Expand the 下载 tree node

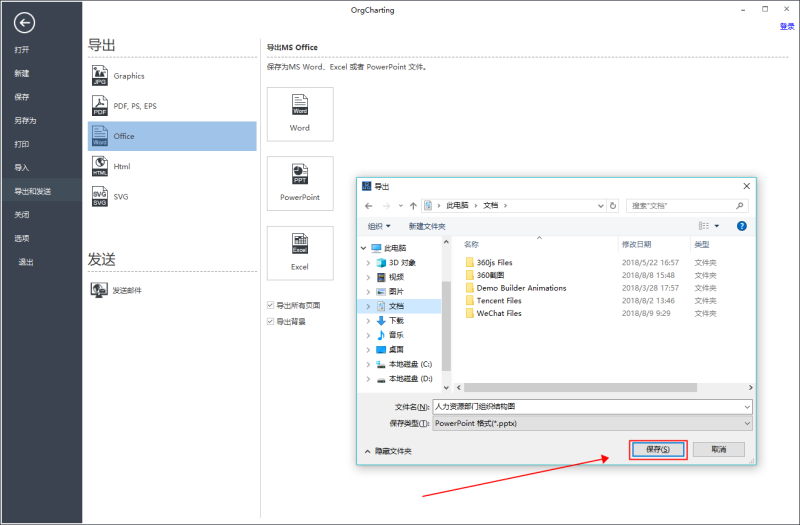pos(368,320)
